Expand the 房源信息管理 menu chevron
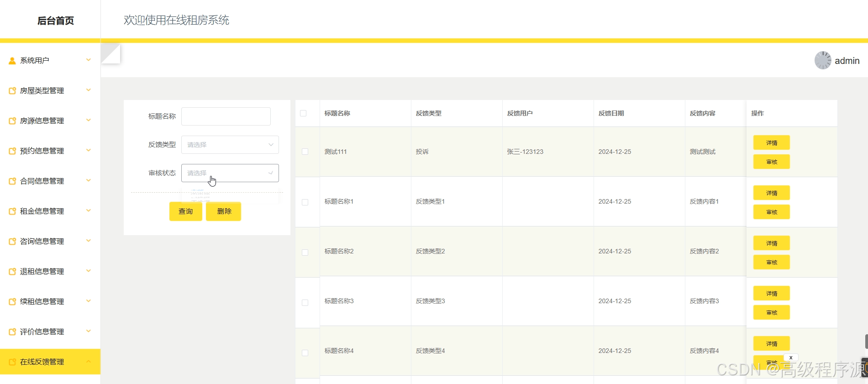 tap(89, 120)
